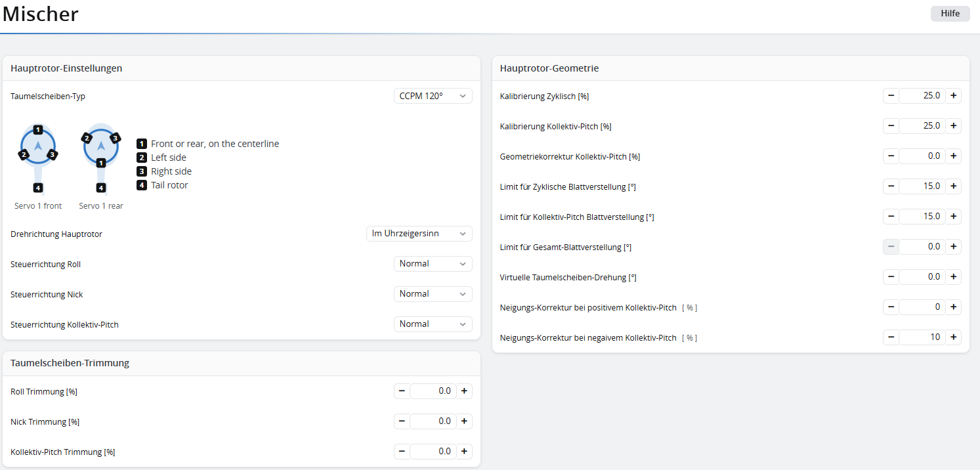
Task: Click the 'Mischer' page title
Action: point(41,14)
